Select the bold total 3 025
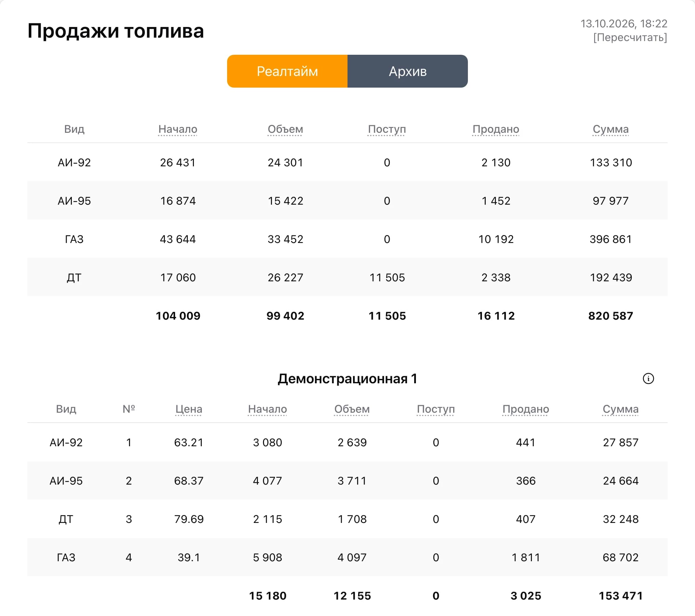This screenshot has width=695, height=616. 526,596
